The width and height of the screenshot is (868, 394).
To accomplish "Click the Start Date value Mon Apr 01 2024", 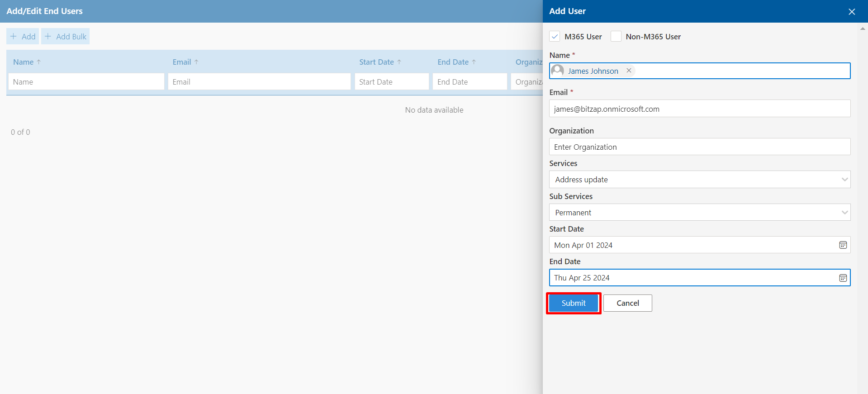I will tap(583, 245).
